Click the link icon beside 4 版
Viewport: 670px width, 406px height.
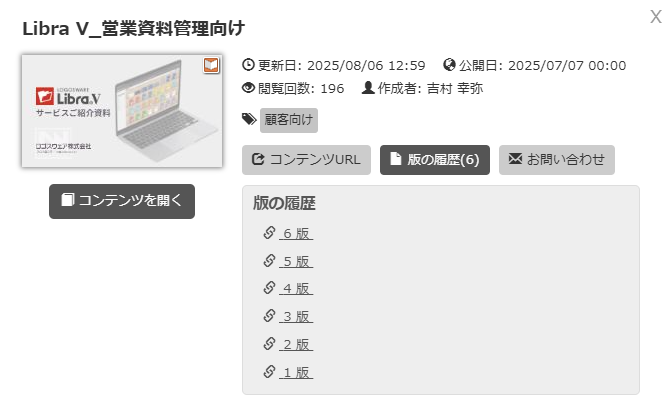pos(269,288)
